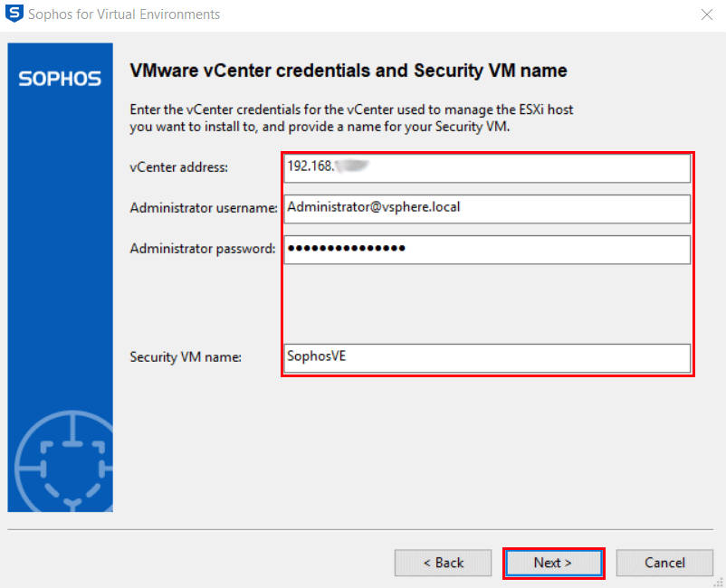
Task: Click instruction text starting 'Enter the vCenter credentials'
Action: [351, 118]
